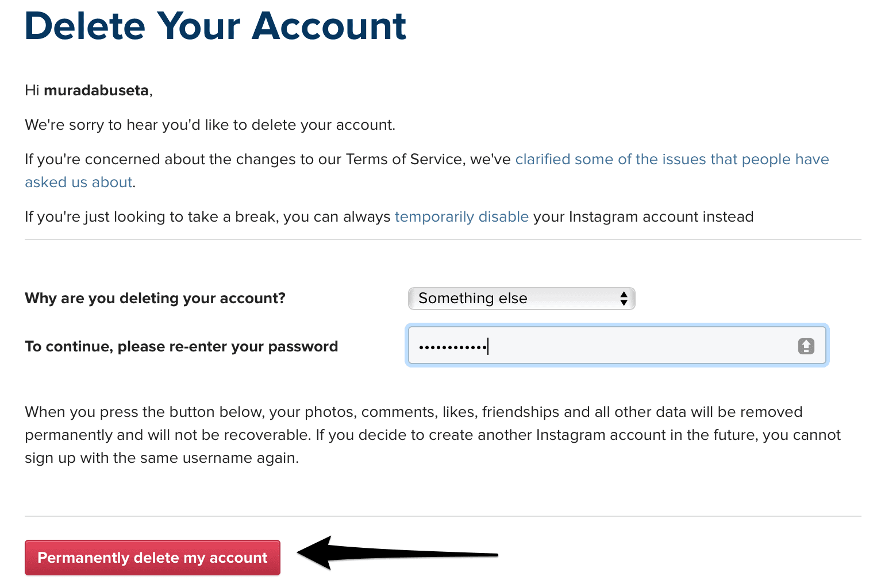Click the "Why are you deleting your account?" label
This screenshot has width=877, height=588.
[x=155, y=299]
